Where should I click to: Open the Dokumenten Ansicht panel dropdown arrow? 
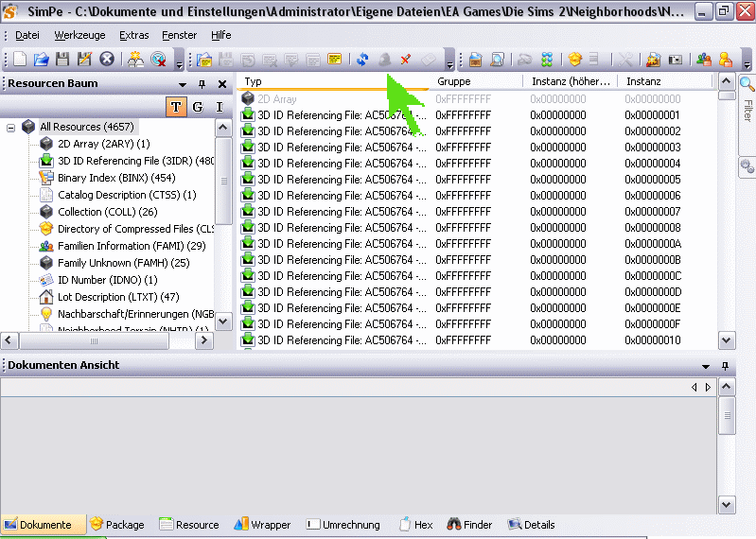[x=706, y=366]
